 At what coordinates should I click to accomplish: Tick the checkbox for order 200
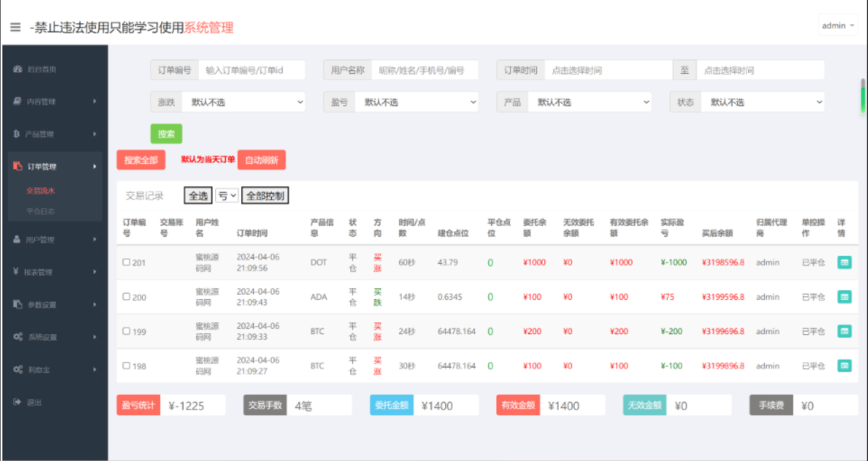click(127, 297)
